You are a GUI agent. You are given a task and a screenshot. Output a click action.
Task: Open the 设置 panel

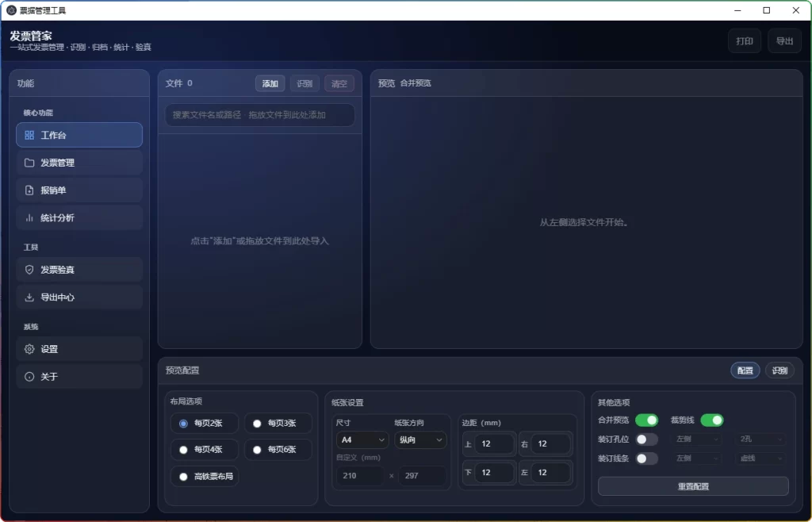pos(79,348)
